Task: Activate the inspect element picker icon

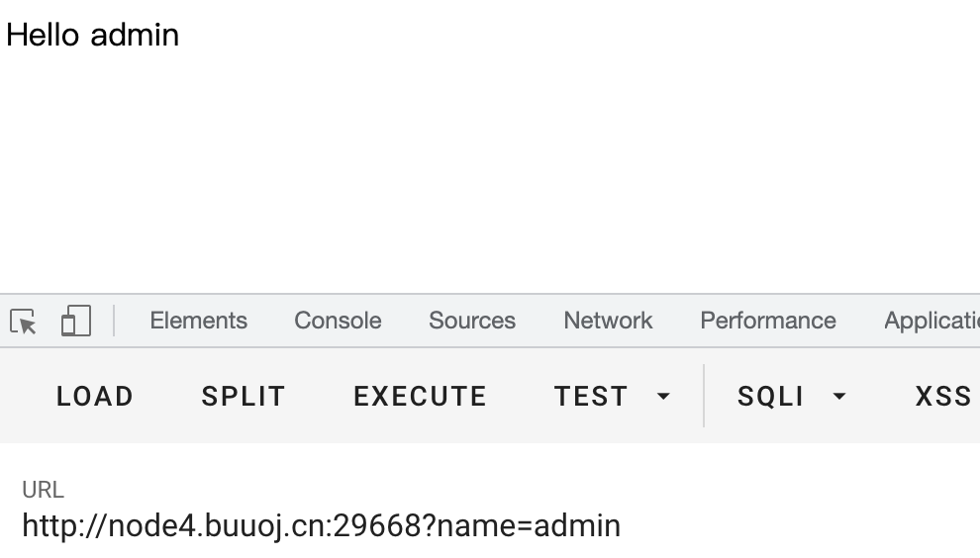Action: [23, 322]
